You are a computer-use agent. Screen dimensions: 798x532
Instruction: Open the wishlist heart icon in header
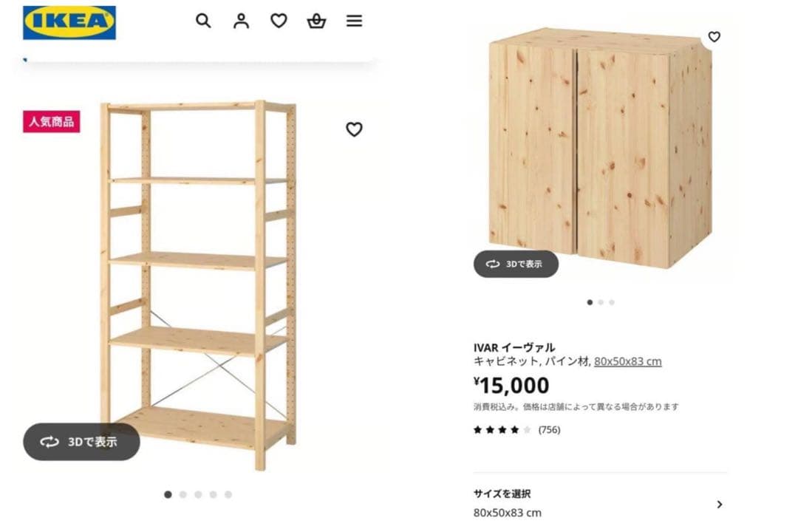click(279, 21)
